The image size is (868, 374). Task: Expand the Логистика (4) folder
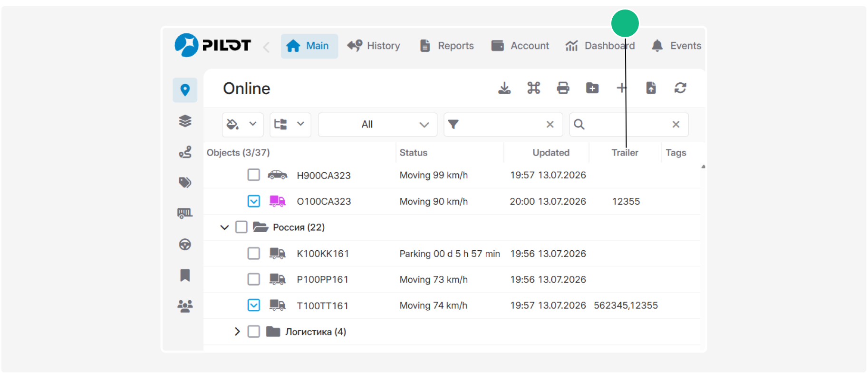point(237,332)
